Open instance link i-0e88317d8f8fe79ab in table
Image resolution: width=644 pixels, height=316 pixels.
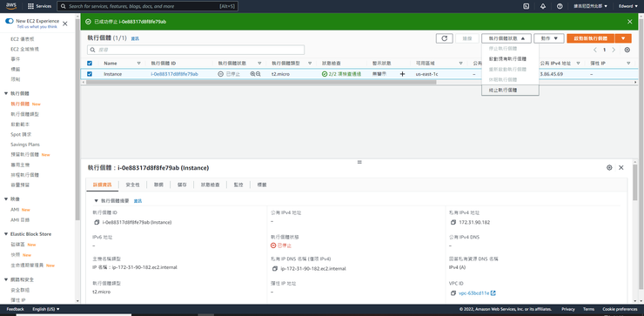175,74
